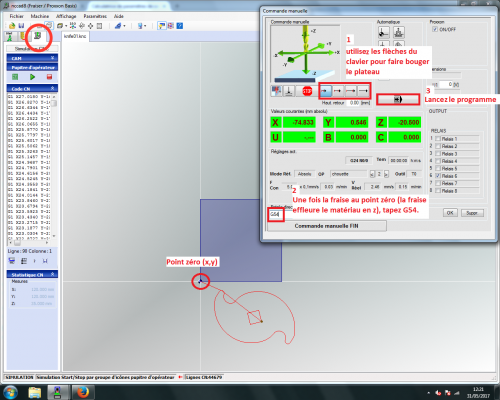The width and height of the screenshot is (500, 400).
Task: Stop simulation with the red stop button
Action: 49,77
